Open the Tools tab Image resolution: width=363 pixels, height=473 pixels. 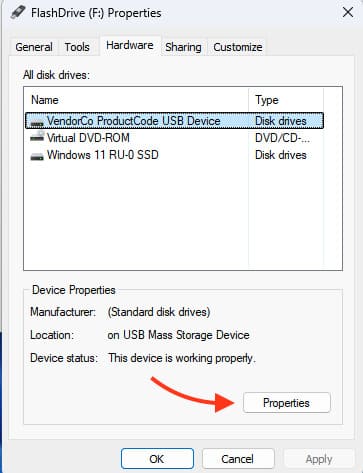pos(77,47)
